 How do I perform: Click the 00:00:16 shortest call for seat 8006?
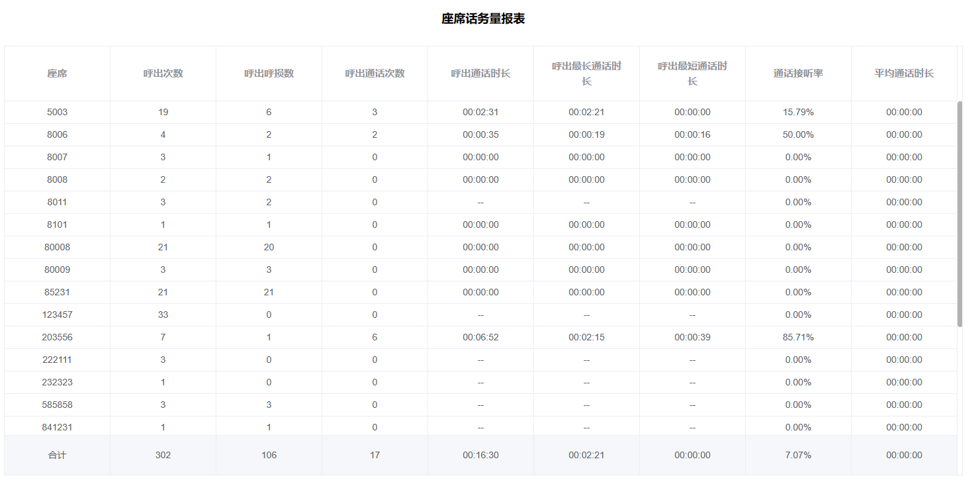pyautogui.click(x=692, y=135)
